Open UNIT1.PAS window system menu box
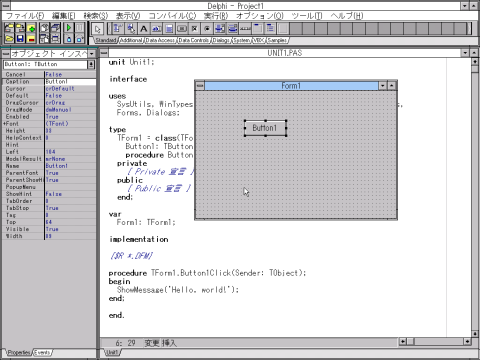 [x=104, y=53]
